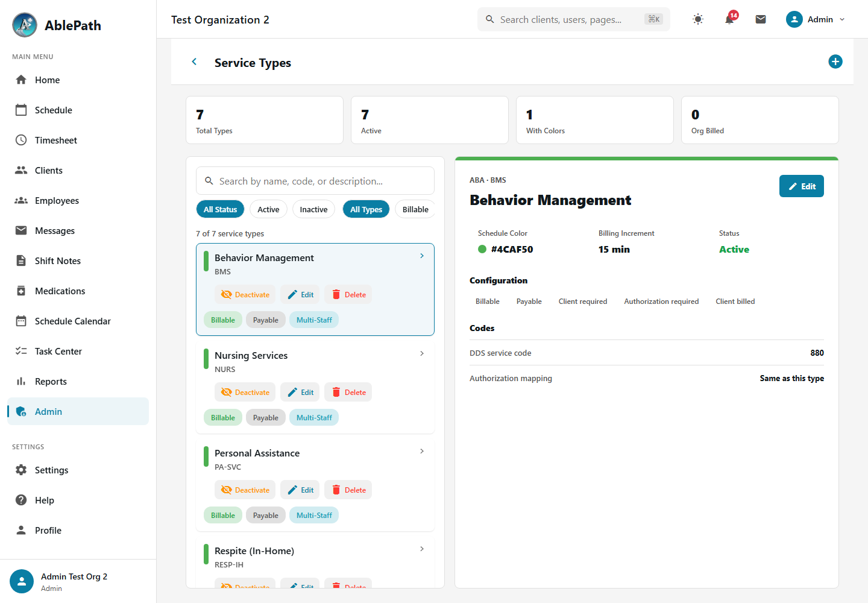Expand Nursing Services row chevron
Image resolution: width=868 pixels, height=603 pixels.
[x=422, y=353]
